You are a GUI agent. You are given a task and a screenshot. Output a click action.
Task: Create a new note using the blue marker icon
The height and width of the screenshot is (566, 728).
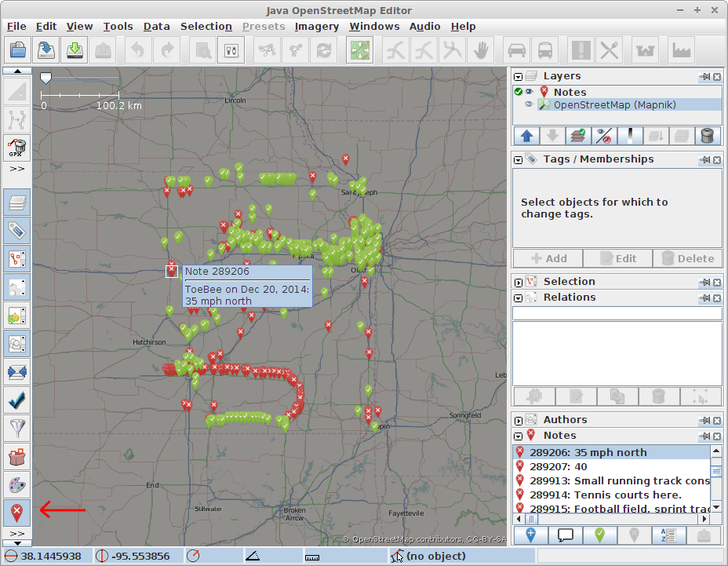click(x=533, y=535)
